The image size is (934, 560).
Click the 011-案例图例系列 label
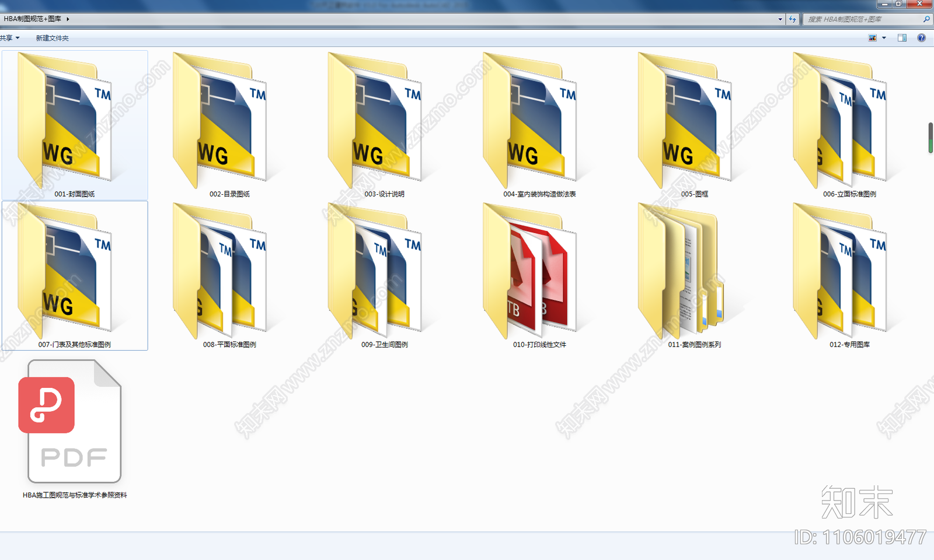[695, 345]
